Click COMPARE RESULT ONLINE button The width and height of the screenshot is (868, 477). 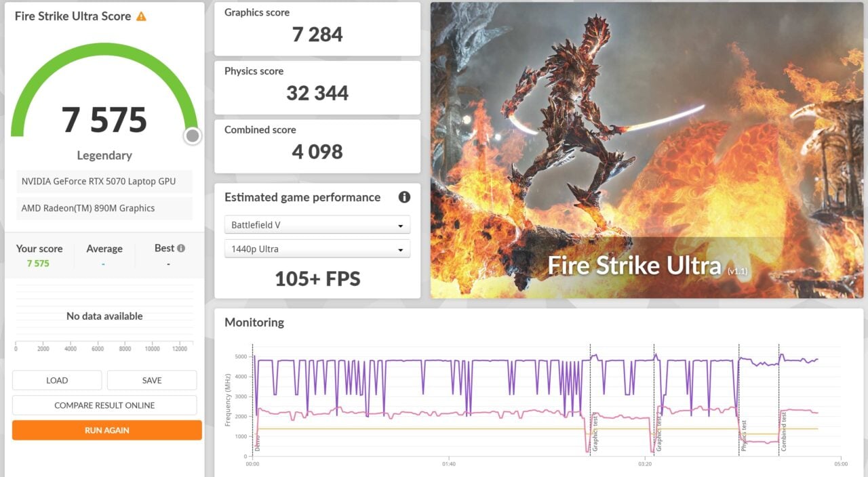[104, 405]
